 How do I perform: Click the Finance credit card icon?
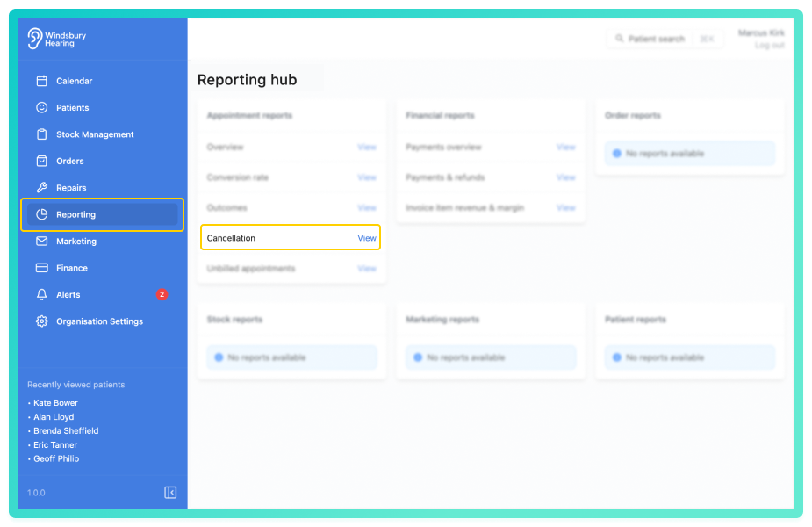(x=42, y=268)
